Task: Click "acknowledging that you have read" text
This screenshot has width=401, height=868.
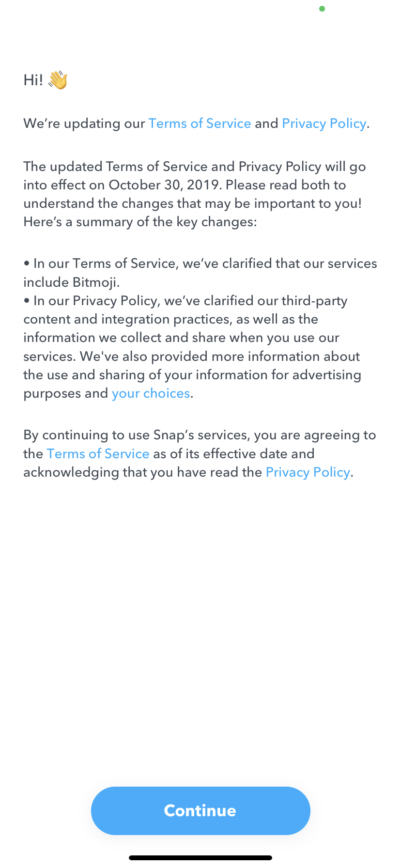Action: (142, 472)
